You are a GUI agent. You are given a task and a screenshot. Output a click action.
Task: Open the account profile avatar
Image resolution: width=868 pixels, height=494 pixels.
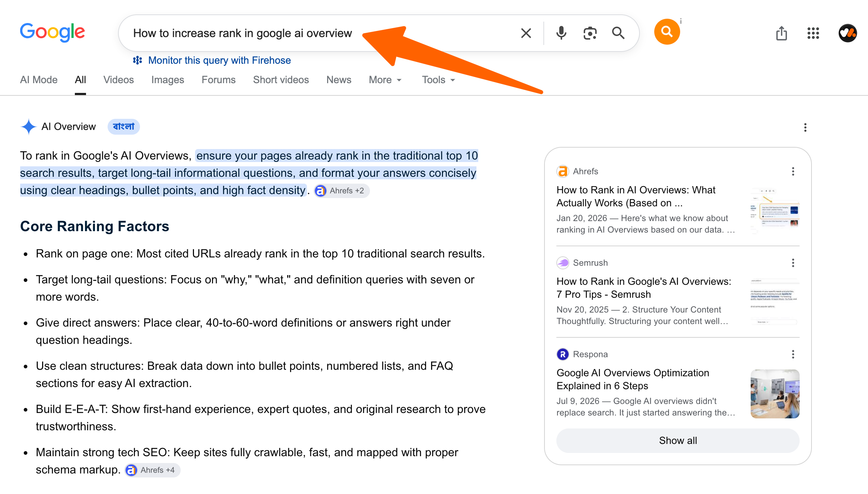847,33
